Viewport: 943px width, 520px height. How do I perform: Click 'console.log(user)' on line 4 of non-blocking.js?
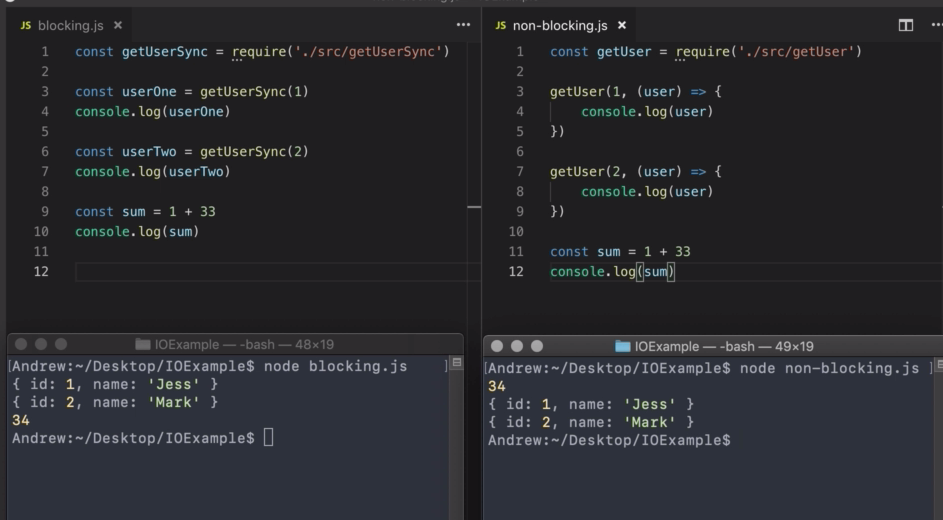[x=647, y=112]
